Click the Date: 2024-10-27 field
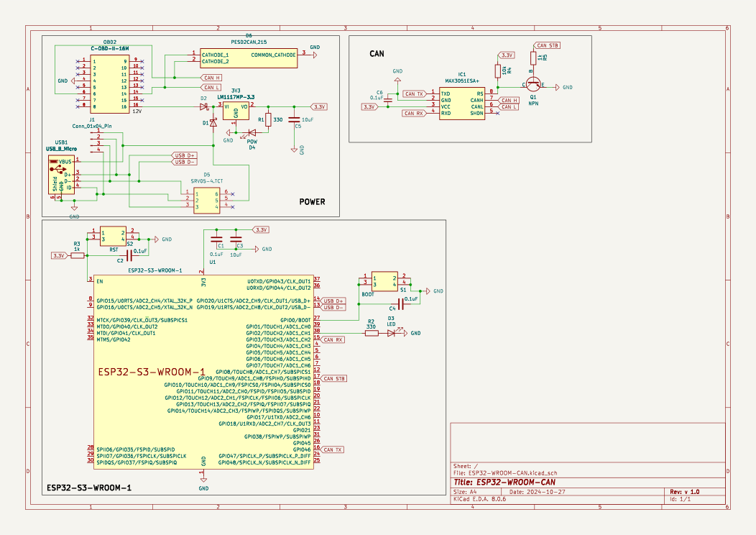The height and width of the screenshot is (535, 756). click(x=537, y=492)
